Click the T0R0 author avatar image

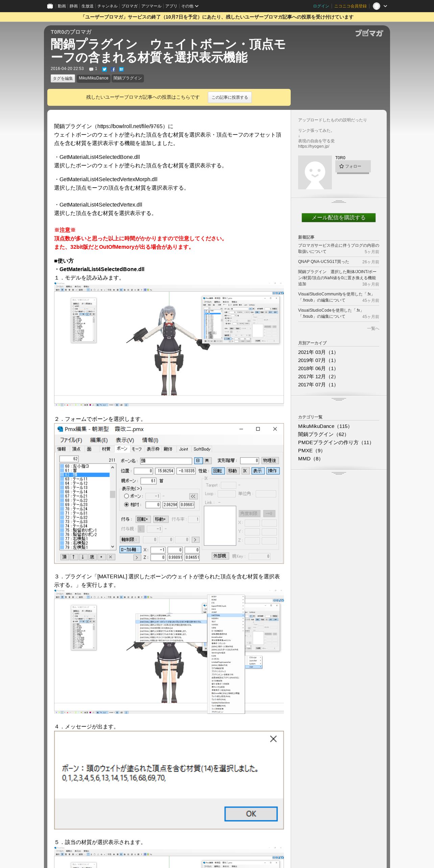(315, 172)
